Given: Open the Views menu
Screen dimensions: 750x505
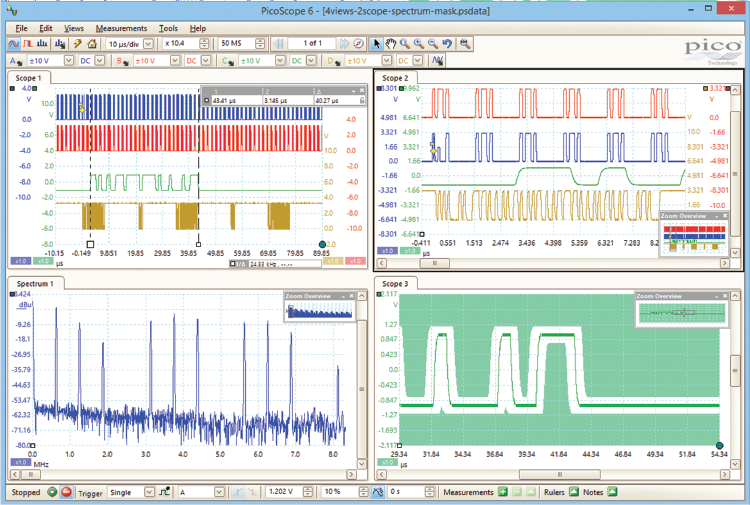Looking at the screenshot, I should 74,28.
